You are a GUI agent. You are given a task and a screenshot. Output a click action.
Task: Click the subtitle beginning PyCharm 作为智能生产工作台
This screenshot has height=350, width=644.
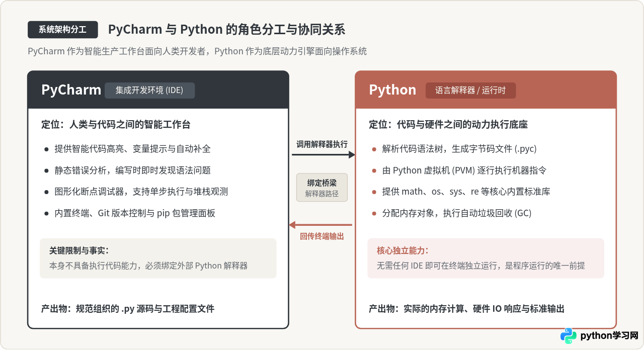click(x=197, y=51)
